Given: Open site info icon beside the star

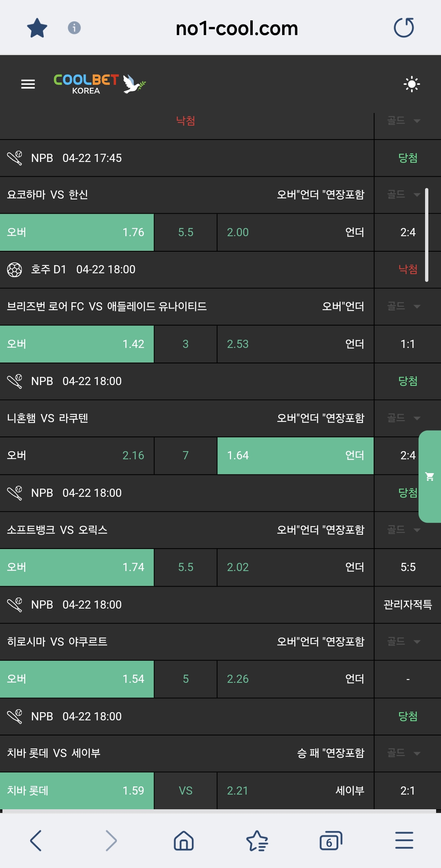Looking at the screenshot, I should 74,28.
